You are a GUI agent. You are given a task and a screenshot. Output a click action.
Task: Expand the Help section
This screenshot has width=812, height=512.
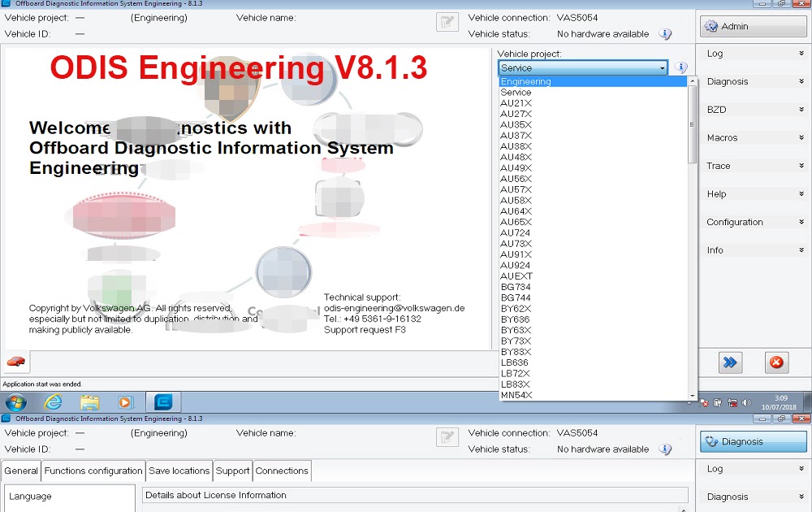754,193
